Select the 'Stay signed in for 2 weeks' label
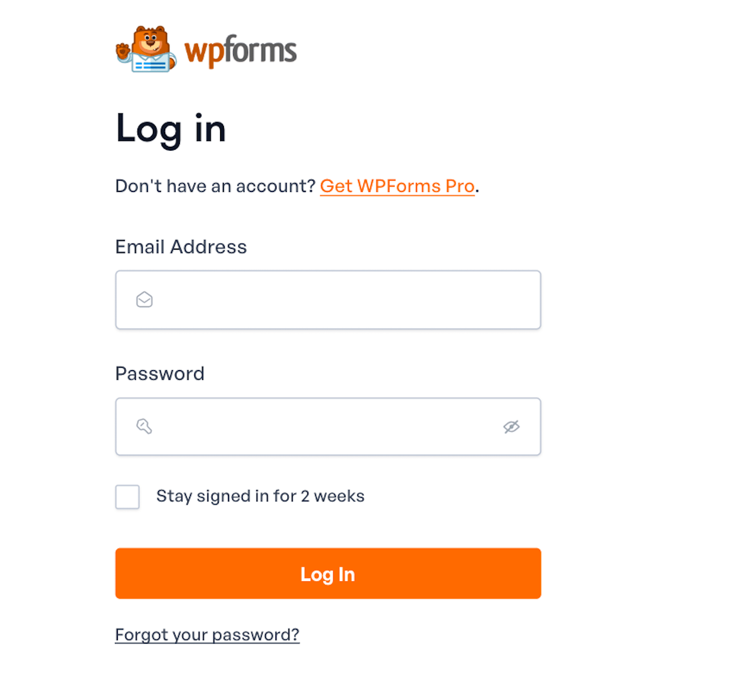This screenshot has height=700, width=751. point(260,496)
